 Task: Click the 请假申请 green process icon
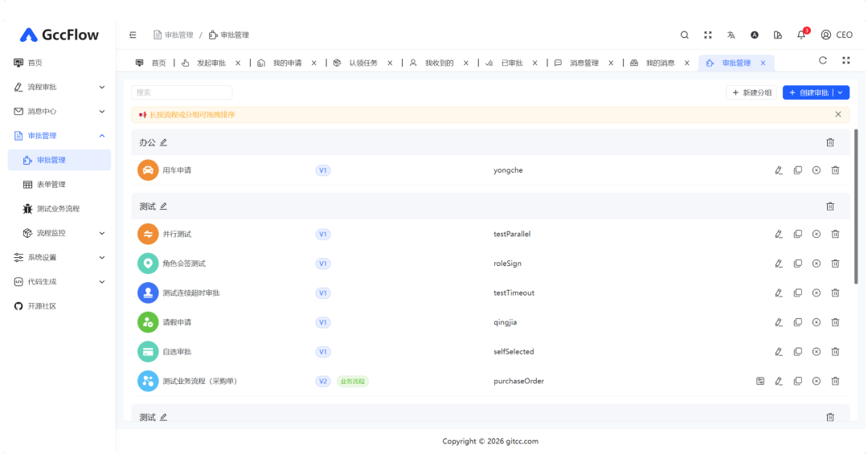click(x=148, y=322)
